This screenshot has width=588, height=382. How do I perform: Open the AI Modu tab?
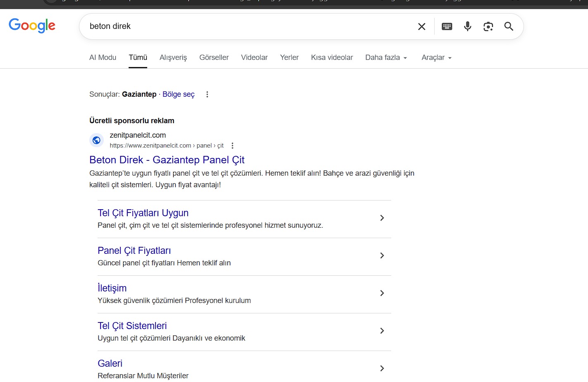coord(103,57)
